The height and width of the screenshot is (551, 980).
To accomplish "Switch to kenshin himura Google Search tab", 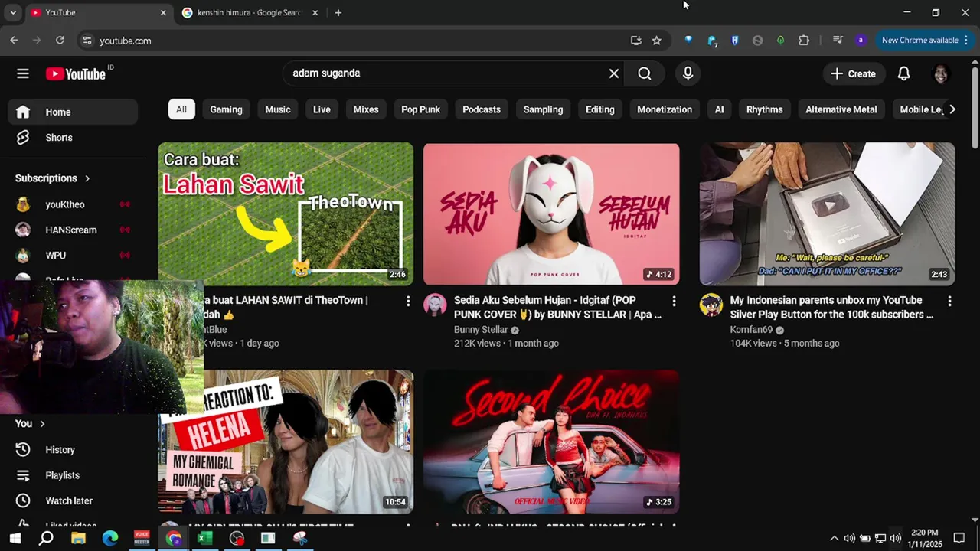I will point(250,13).
